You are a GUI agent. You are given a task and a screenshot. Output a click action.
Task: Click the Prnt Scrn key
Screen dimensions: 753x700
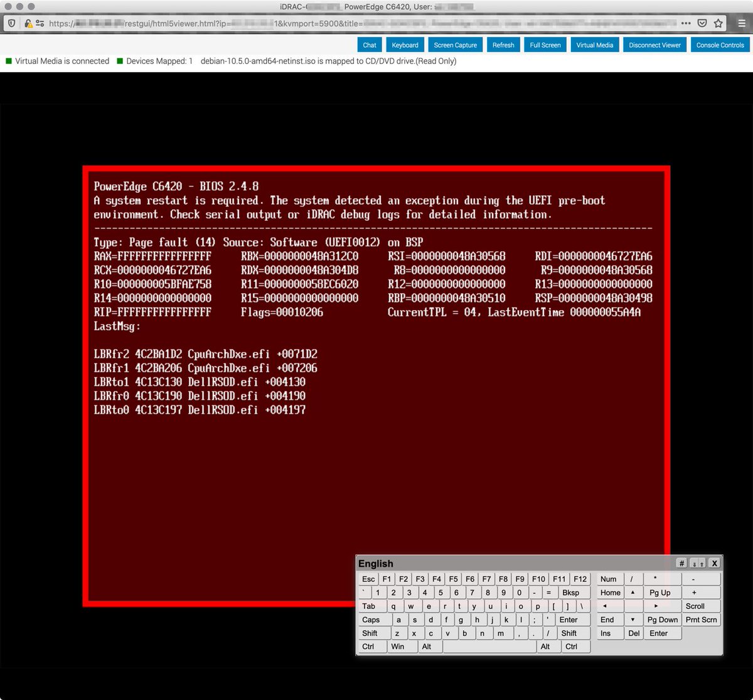(701, 620)
